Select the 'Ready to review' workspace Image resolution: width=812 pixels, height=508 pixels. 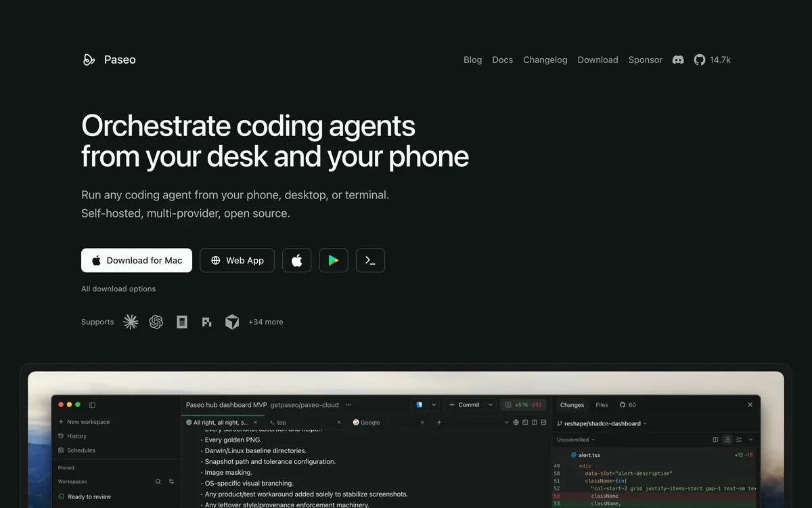(x=85, y=496)
